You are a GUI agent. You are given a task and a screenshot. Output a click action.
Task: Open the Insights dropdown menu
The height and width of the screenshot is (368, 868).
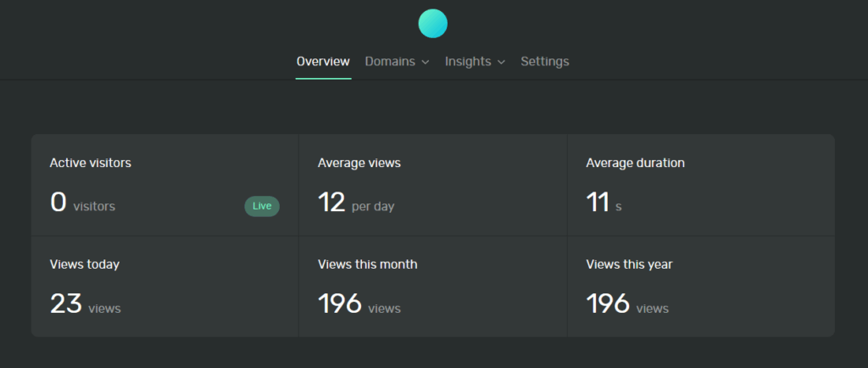[468, 61]
